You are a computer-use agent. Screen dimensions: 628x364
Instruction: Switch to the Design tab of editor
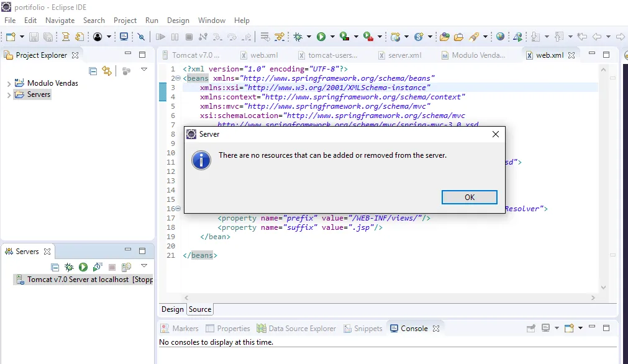[x=173, y=309]
